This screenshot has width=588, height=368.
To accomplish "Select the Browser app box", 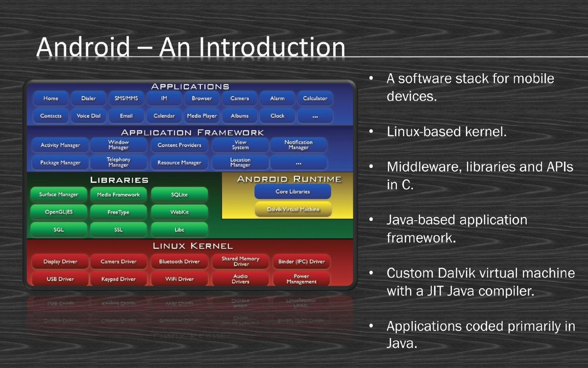I will [x=201, y=98].
